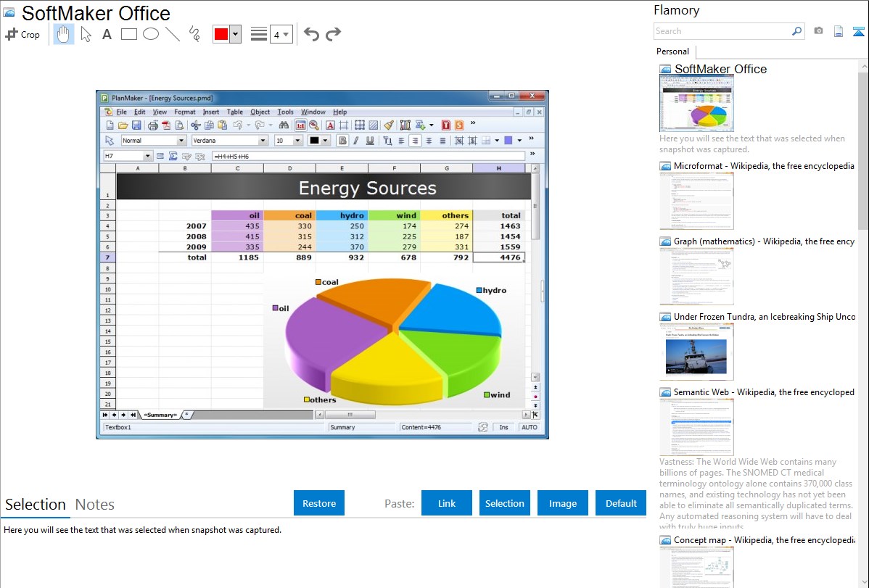The image size is (869, 588).
Task: Select the text annotation tool
Action: (x=107, y=34)
